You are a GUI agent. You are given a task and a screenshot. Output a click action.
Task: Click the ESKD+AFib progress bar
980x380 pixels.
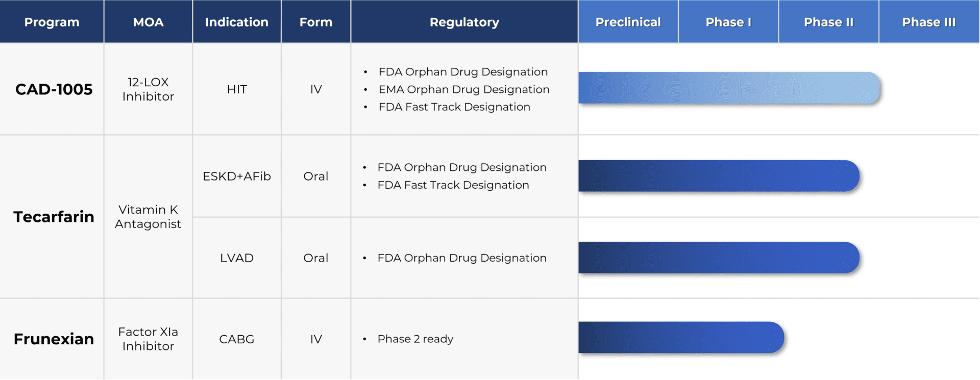pyautogui.click(x=718, y=176)
